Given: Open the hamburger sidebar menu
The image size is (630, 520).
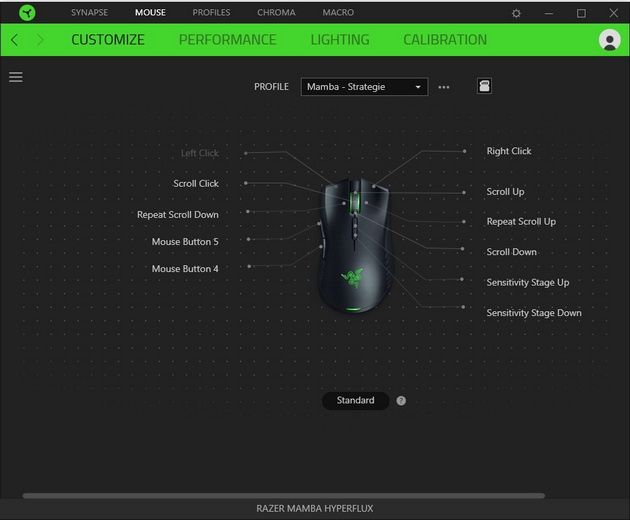Looking at the screenshot, I should [16, 77].
